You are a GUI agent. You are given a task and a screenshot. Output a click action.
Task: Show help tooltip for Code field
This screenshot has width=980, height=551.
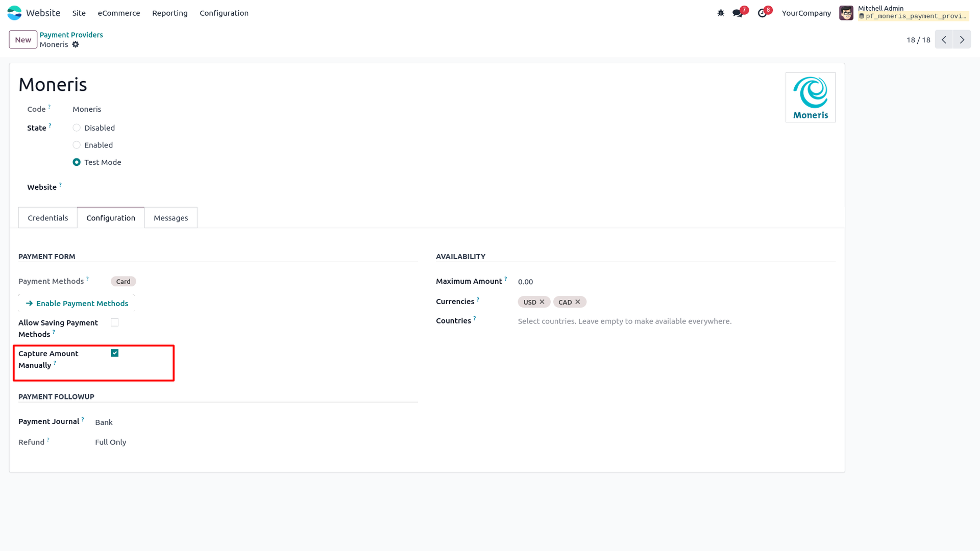(x=50, y=107)
